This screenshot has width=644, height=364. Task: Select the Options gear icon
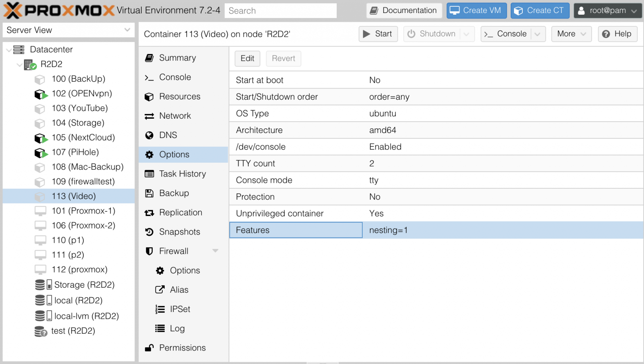150,154
